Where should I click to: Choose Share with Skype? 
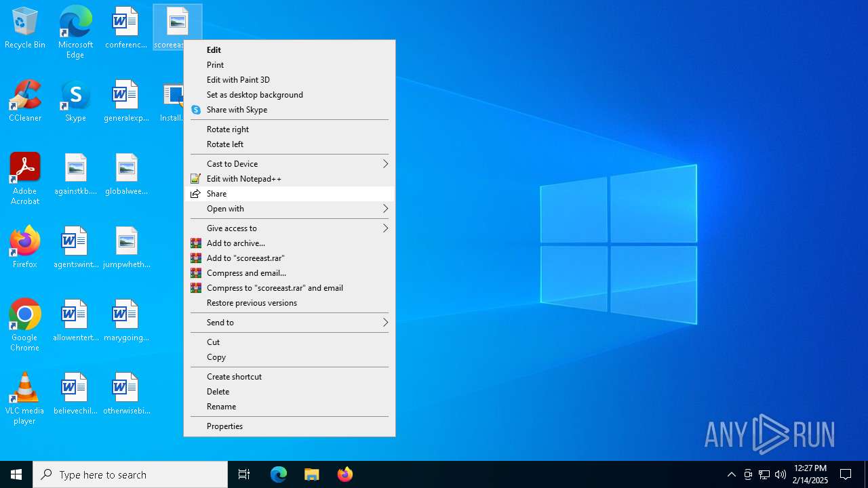290,110
